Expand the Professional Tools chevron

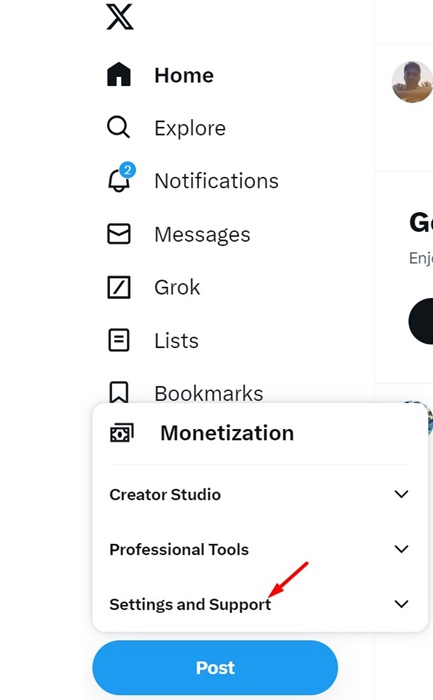401,549
